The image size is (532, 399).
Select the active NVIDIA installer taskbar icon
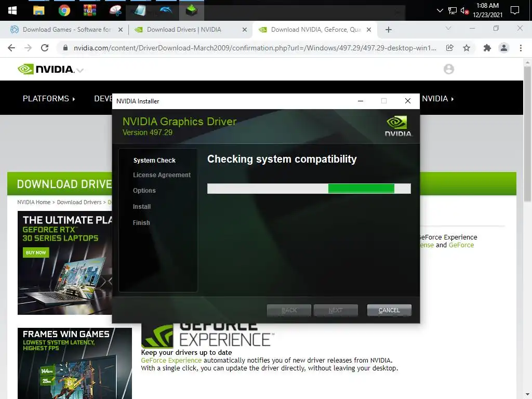191,10
